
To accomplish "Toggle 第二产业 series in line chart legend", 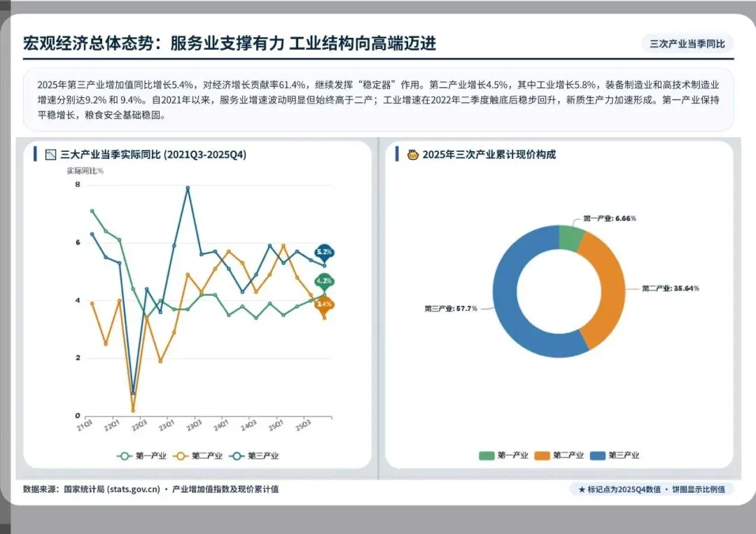I will click(198, 456).
